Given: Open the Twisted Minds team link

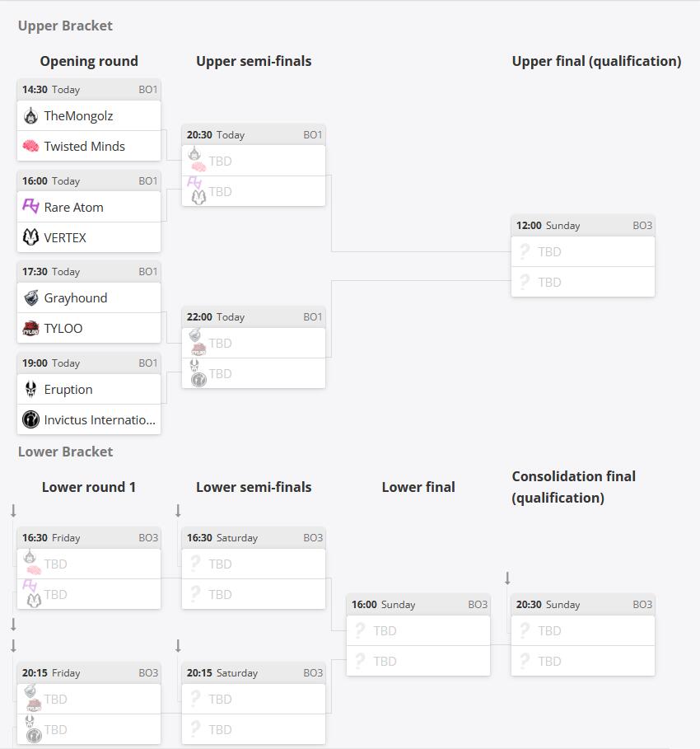Looking at the screenshot, I should [x=85, y=146].
